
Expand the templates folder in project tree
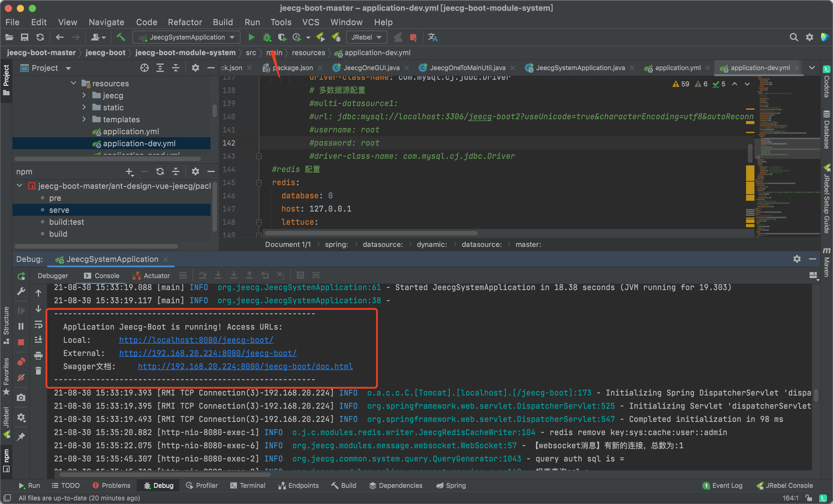click(84, 119)
